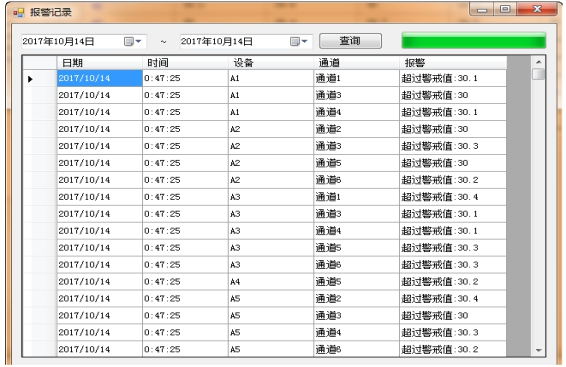The height and width of the screenshot is (367, 566).
Task: Click the scrollbar down arrow
Action: (539, 350)
